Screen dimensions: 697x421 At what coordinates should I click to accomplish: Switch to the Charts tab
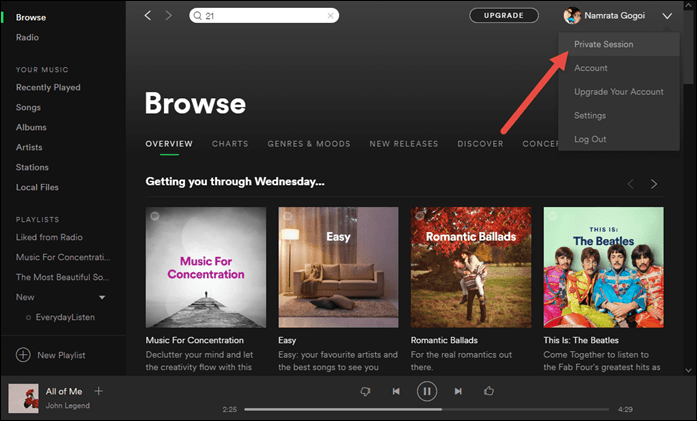[230, 144]
